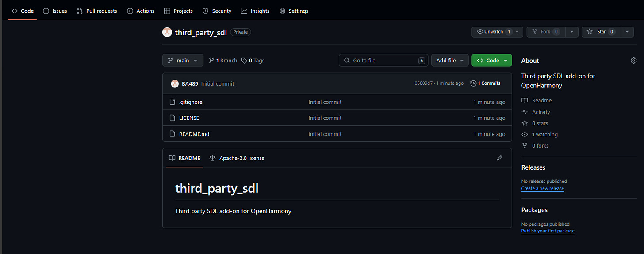This screenshot has height=254, width=644.
Task: Open Initial commit message in README.md row
Action: tap(325, 134)
